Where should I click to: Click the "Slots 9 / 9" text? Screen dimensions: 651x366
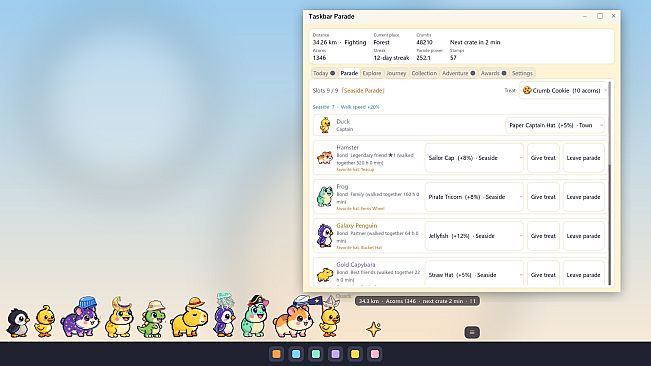point(326,90)
